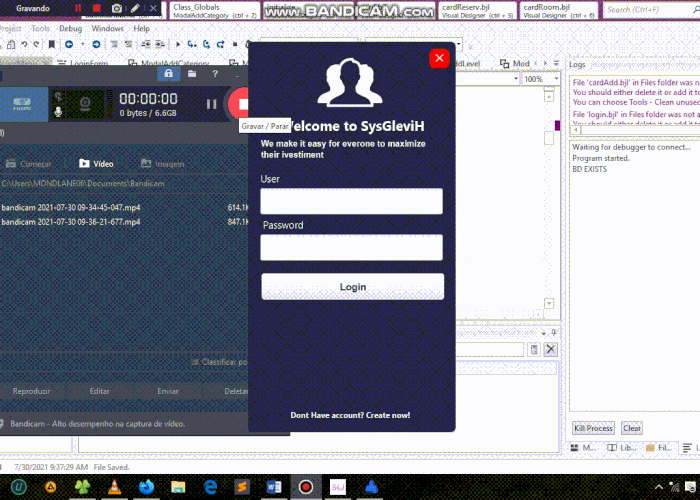This screenshot has width=700, height=500.
Task: Open the Windows menu
Action: [107, 28]
